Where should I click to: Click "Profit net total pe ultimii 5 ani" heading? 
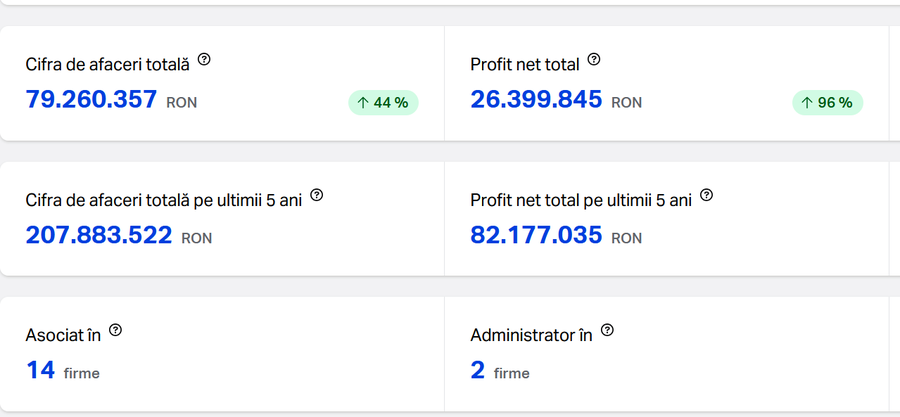coord(581,200)
